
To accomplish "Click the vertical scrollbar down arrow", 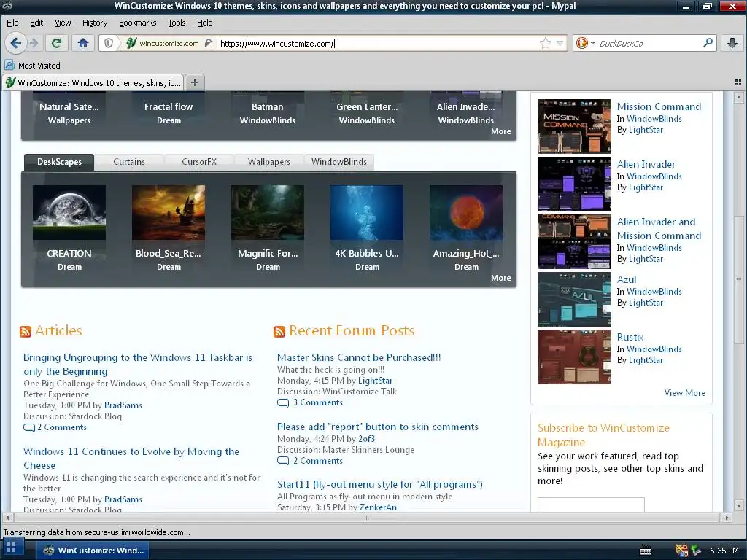I will [x=739, y=506].
